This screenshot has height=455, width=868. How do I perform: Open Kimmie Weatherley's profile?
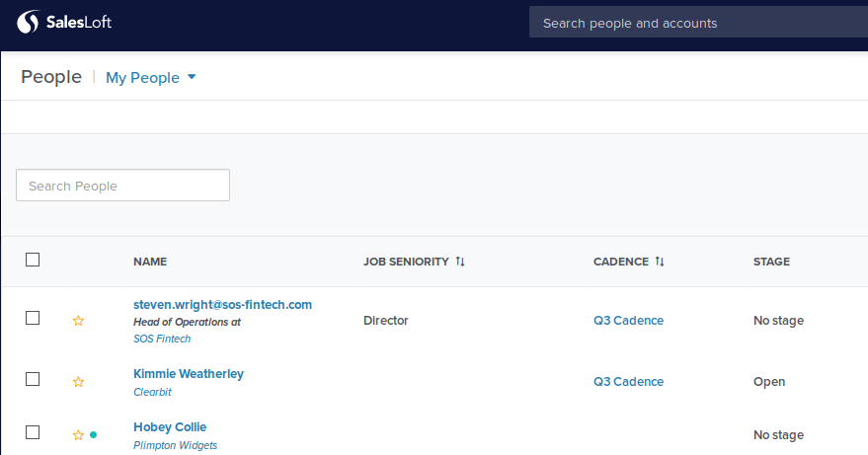point(189,374)
